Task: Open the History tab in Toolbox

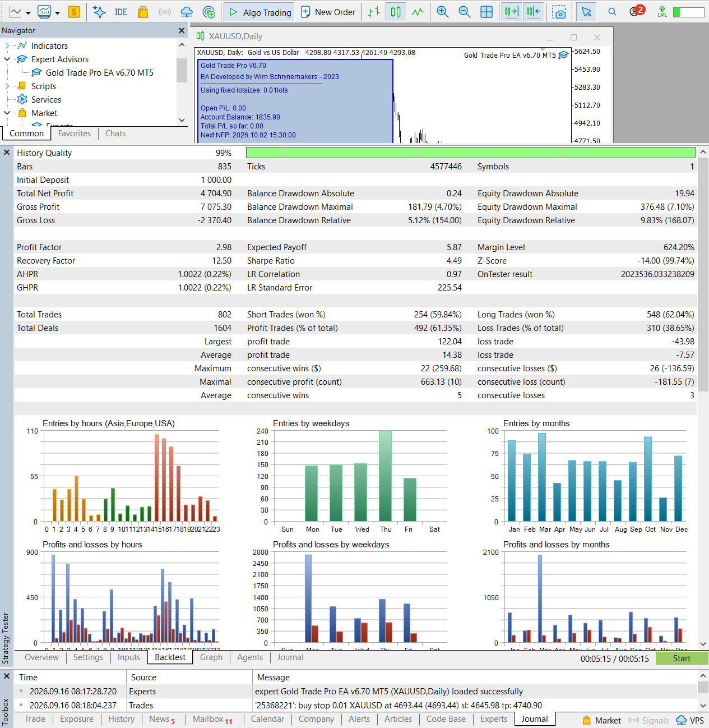Action: (122, 719)
